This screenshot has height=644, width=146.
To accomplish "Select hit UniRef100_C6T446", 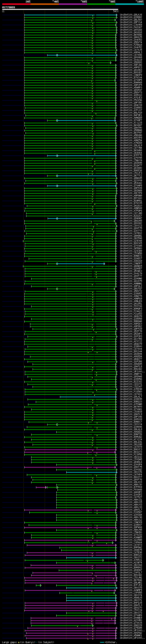I will pos(131,55).
